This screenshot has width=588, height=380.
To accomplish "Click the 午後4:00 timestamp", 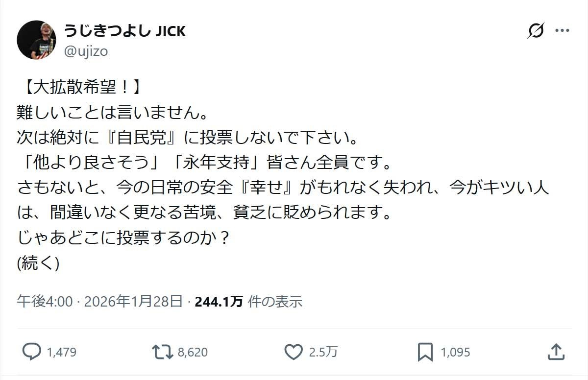I will [45, 302].
